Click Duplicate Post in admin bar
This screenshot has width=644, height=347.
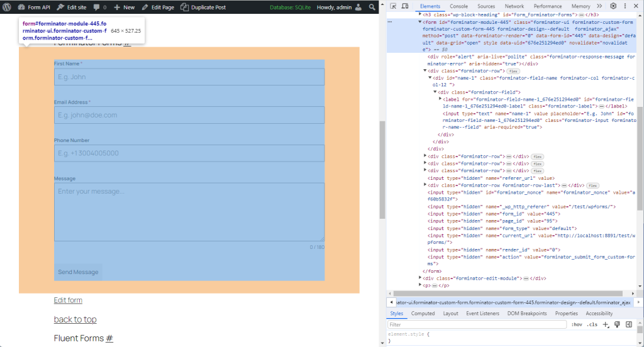203,7
